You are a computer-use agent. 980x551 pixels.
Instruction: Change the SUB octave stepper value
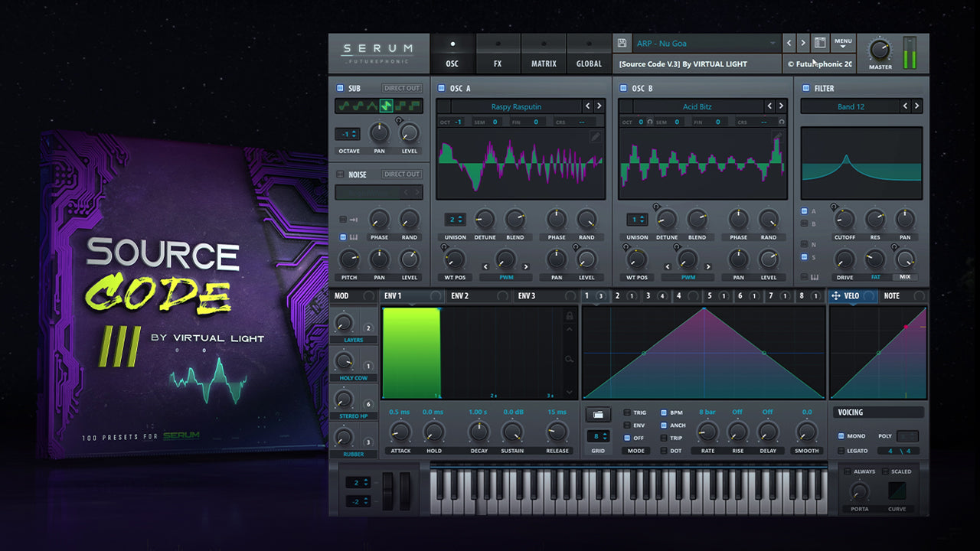(x=347, y=134)
